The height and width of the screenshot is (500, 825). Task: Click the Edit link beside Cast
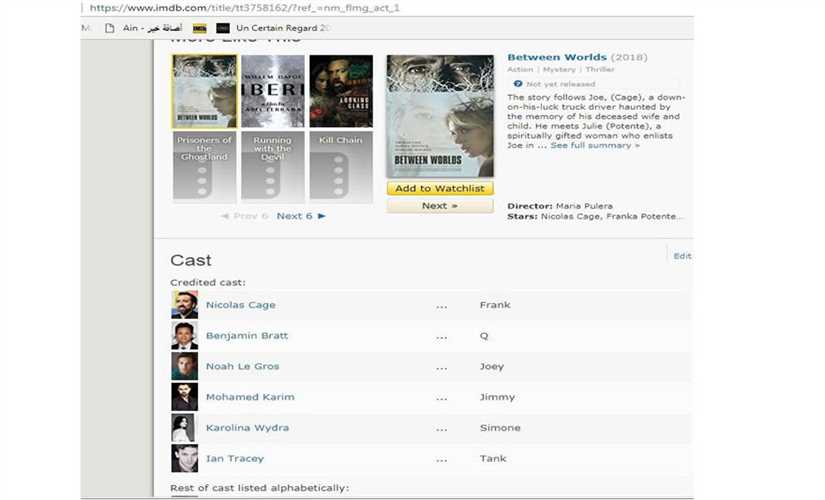(682, 256)
